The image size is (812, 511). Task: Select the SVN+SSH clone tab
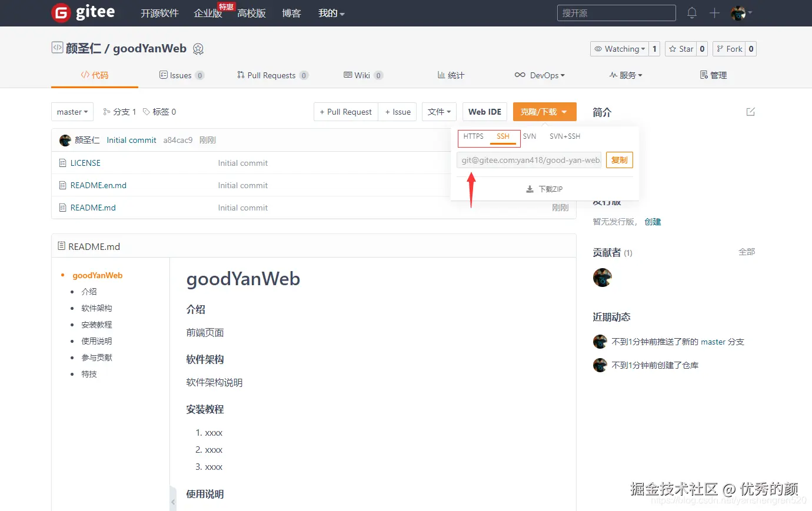tap(565, 136)
